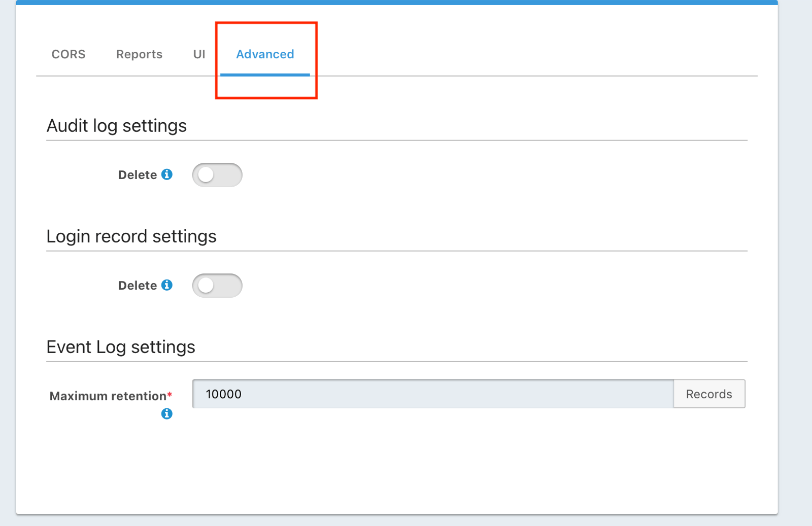Enable Login record Delete toggle
The height and width of the screenshot is (526, 812).
[217, 286]
